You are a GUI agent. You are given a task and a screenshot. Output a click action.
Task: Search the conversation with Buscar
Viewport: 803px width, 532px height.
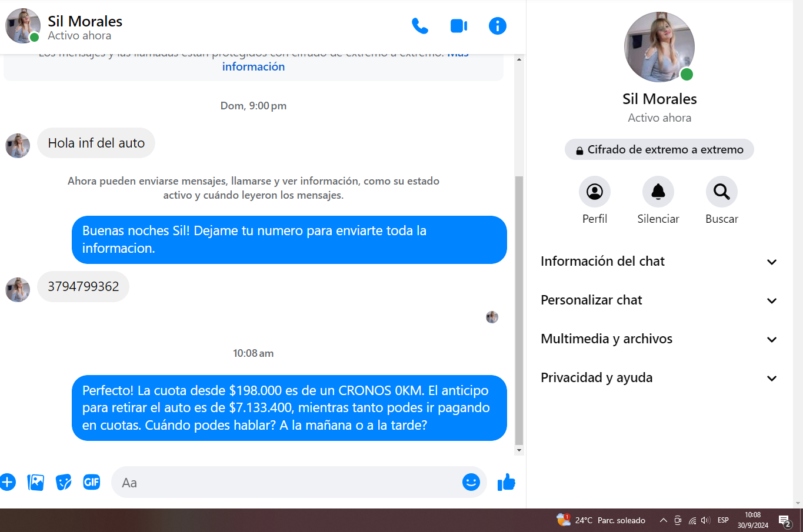click(721, 192)
